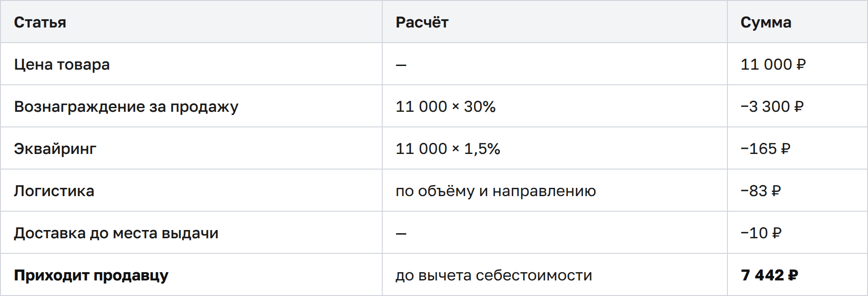The image size is (868, 296).
Task: Click the 'Логистика' row label
Action: [54, 191]
